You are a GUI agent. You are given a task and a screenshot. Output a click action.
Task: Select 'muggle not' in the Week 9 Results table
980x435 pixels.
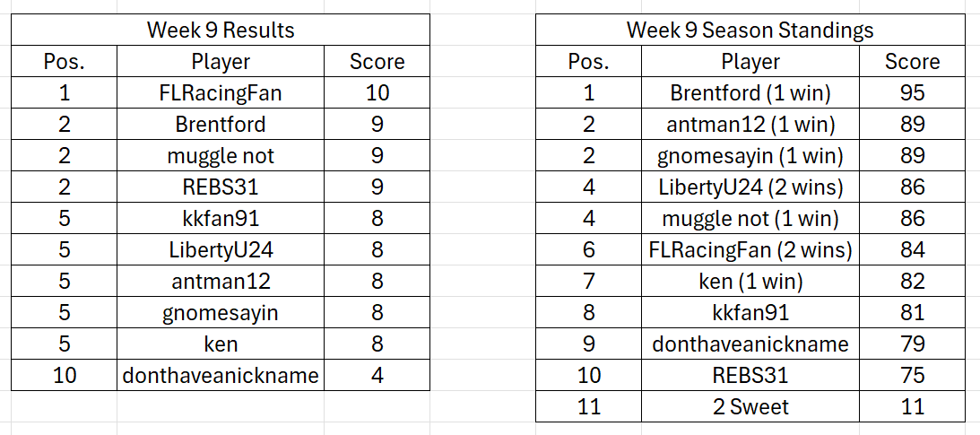pos(221,155)
